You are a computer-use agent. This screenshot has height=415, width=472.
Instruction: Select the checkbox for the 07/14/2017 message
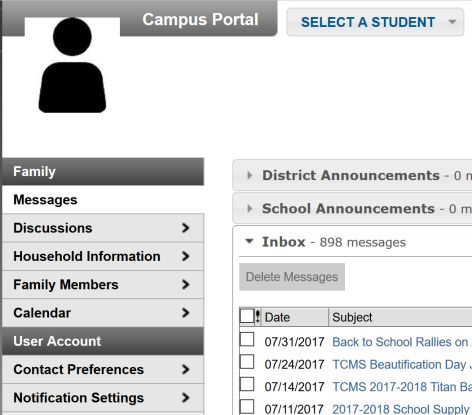coord(247,384)
